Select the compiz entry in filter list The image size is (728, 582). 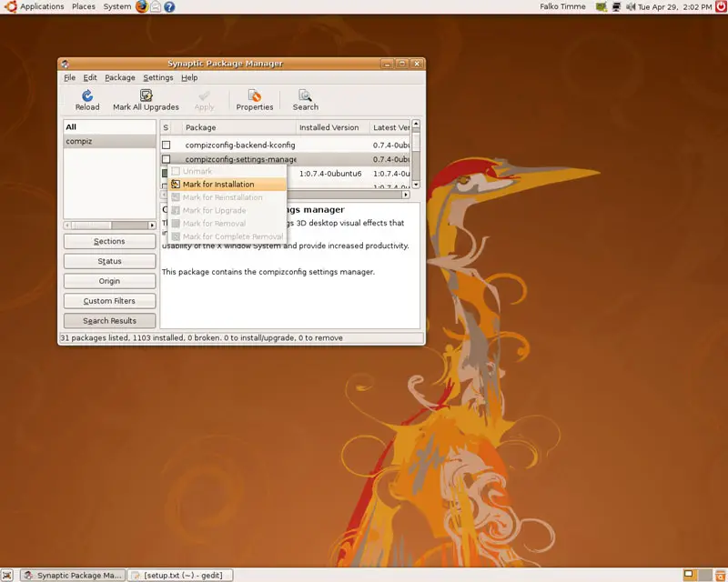pos(109,141)
